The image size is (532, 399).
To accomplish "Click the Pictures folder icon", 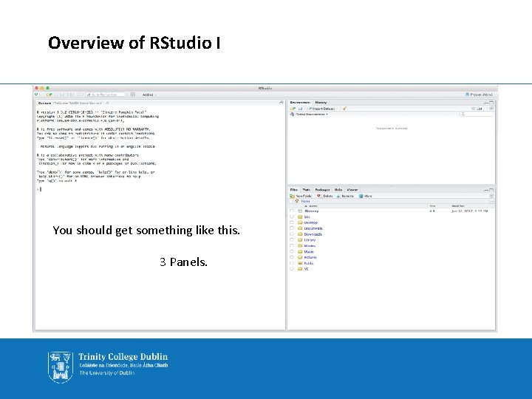I will pos(300,258).
